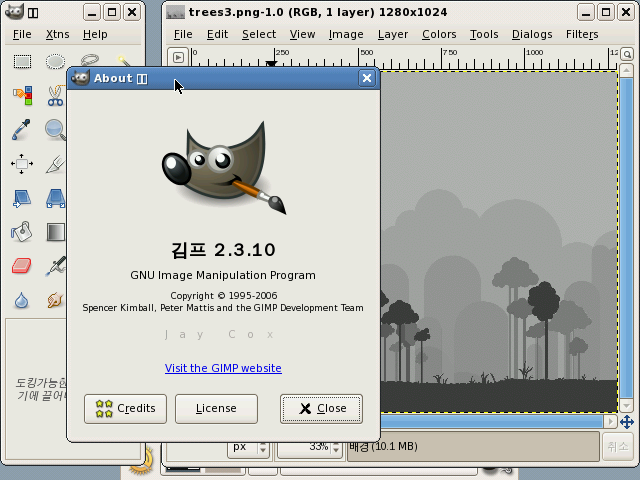Open the Filters menu

click(x=582, y=34)
